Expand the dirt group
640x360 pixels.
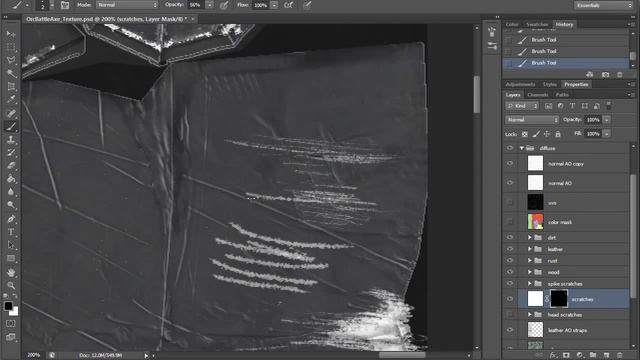529,237
